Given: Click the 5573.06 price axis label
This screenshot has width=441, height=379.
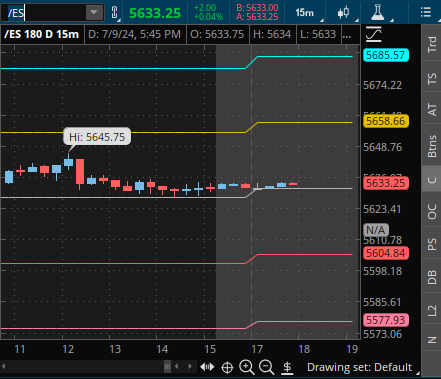Looking at the screenshot, I should coord(382,334).
